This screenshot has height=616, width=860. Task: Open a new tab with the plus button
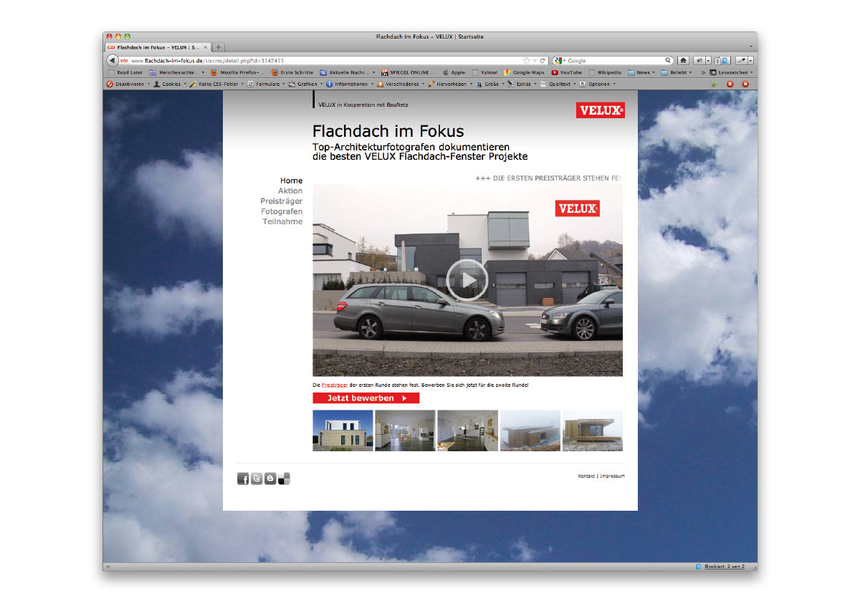(219, 47)
